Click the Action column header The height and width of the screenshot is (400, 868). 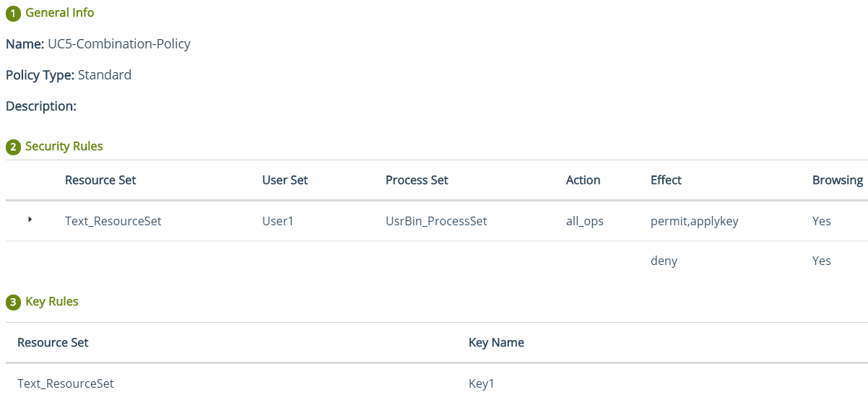pyautogui.click(x=583, y=180)
